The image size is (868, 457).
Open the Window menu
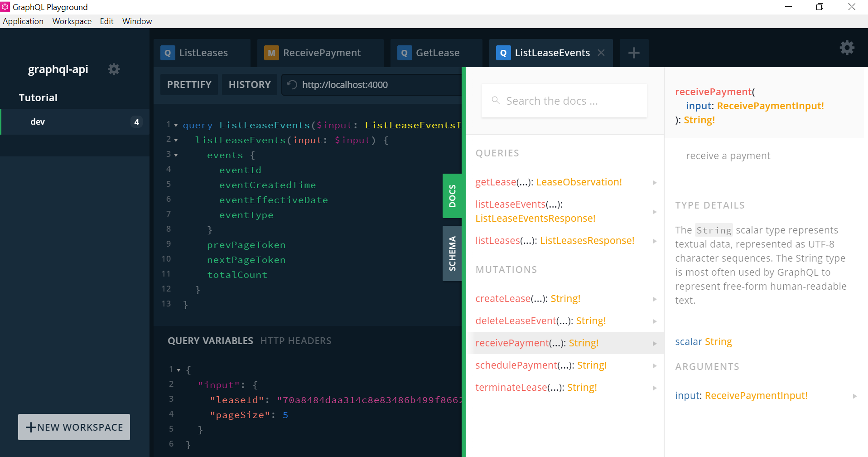137,21
